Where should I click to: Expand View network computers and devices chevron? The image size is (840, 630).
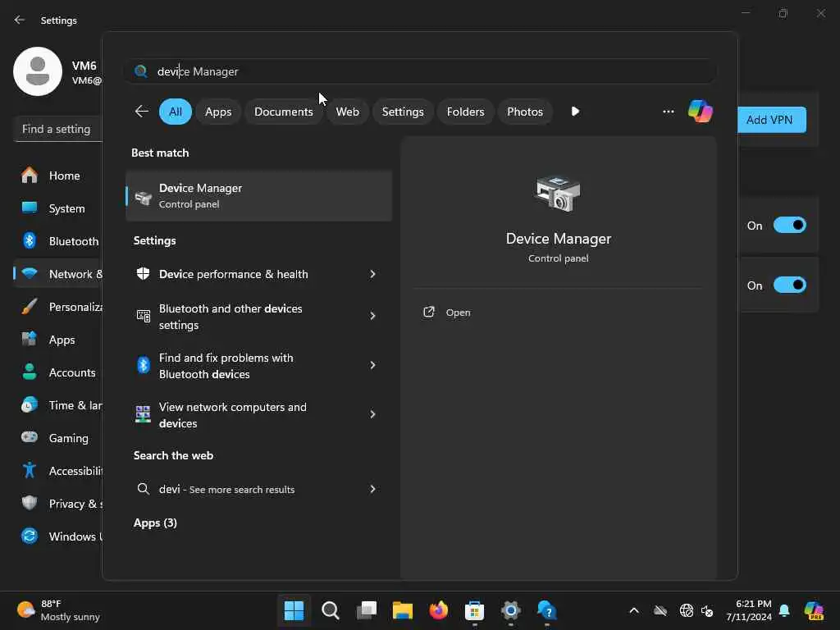point(372,414)
